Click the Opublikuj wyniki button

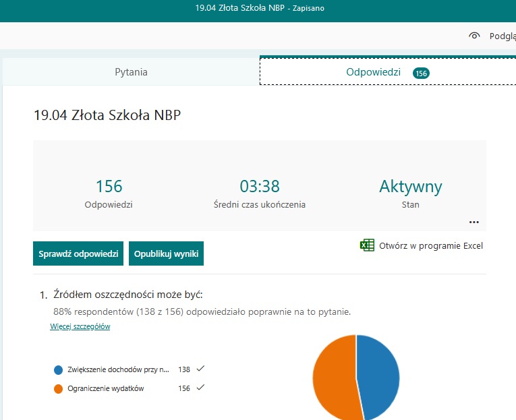point(166,253)
